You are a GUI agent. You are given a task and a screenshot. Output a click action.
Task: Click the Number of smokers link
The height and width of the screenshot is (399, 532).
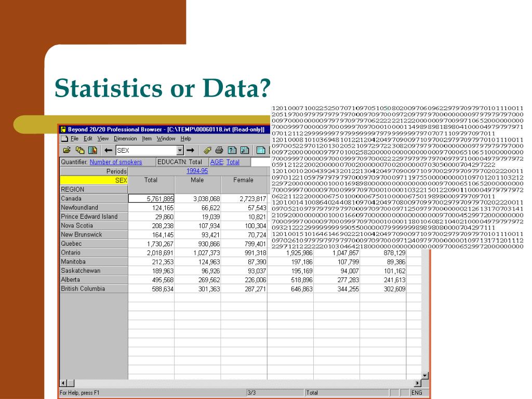click(x=116, y=162)
